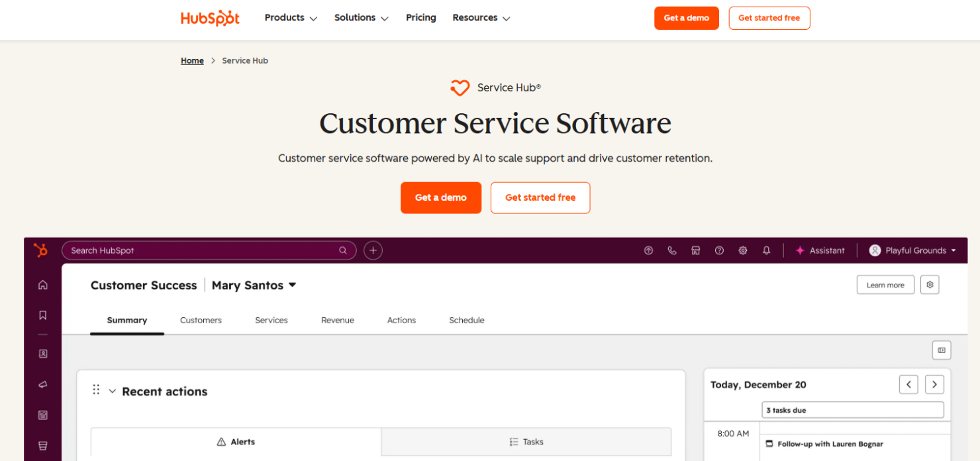Screen dimensions: 980x461
Task: Select the Alerts tab
Action: click(236, 442)
